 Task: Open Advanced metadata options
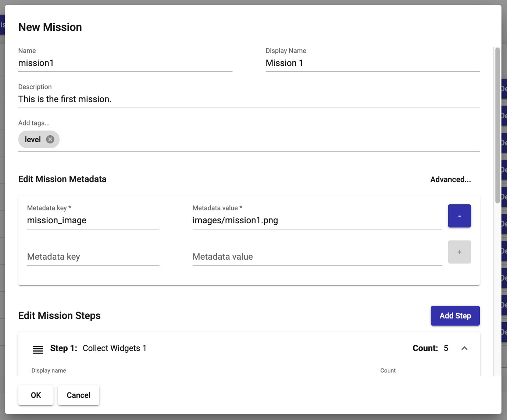(450, 179)
